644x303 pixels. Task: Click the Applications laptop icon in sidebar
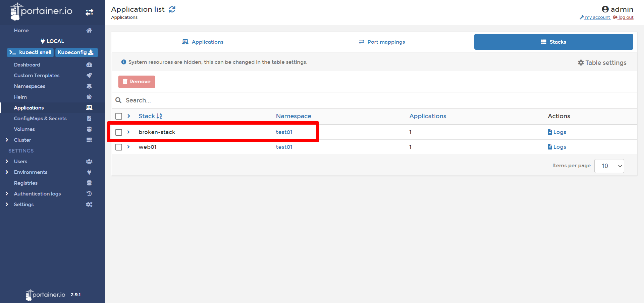tap(89, 107)
